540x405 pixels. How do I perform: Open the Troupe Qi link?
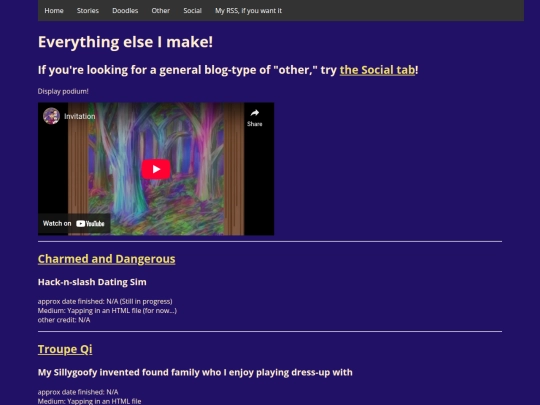click(65, 349)
